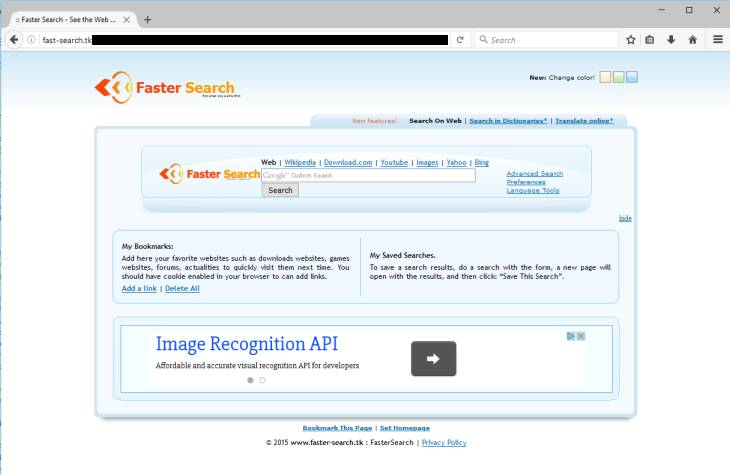Open a new tab with plus icon
This screenshot has height=475, width=730.
[x=148, y=20]
